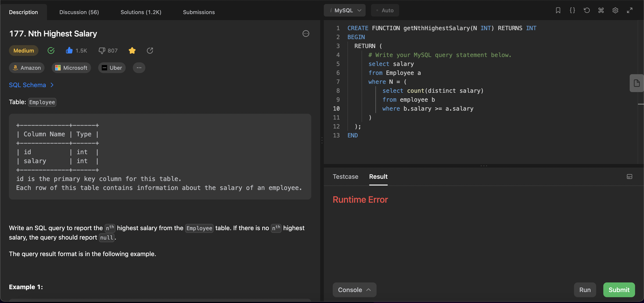The height and width of the screenshot is (303, 644).
Task: Click the Runtime Error result text
Action: 360,199
